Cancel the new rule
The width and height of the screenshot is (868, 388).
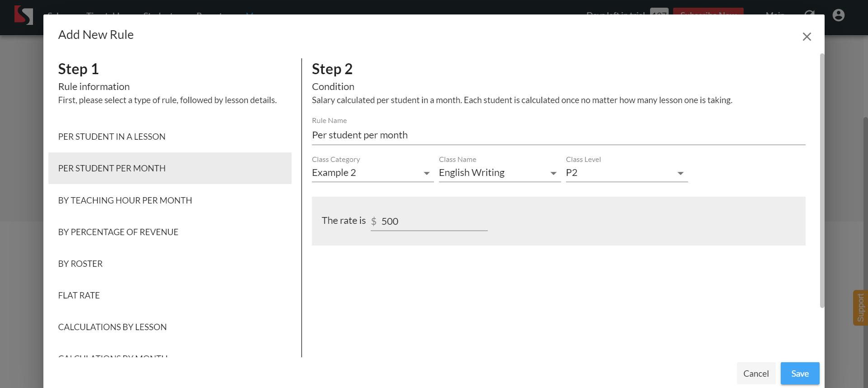click(x=756, y=374)
